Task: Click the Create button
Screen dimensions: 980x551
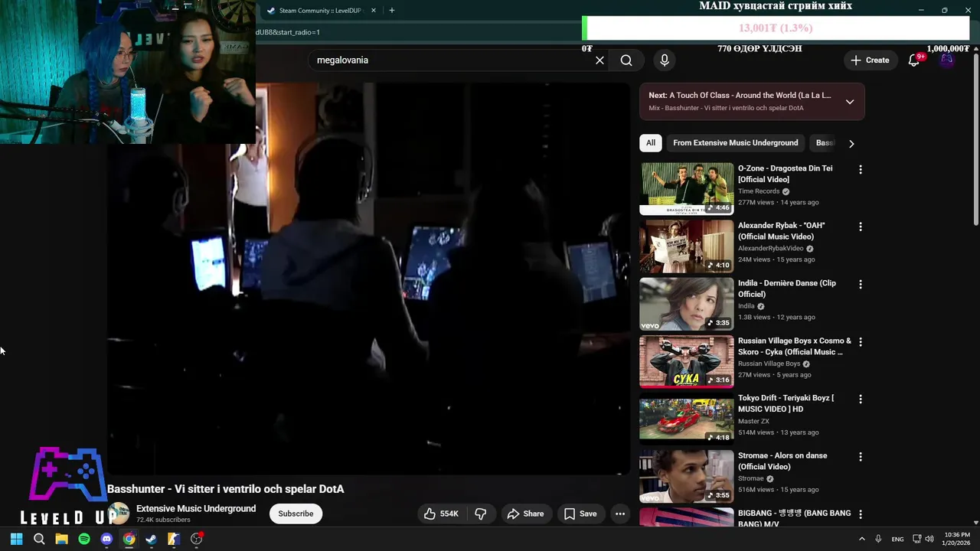Action: [870, 60]
